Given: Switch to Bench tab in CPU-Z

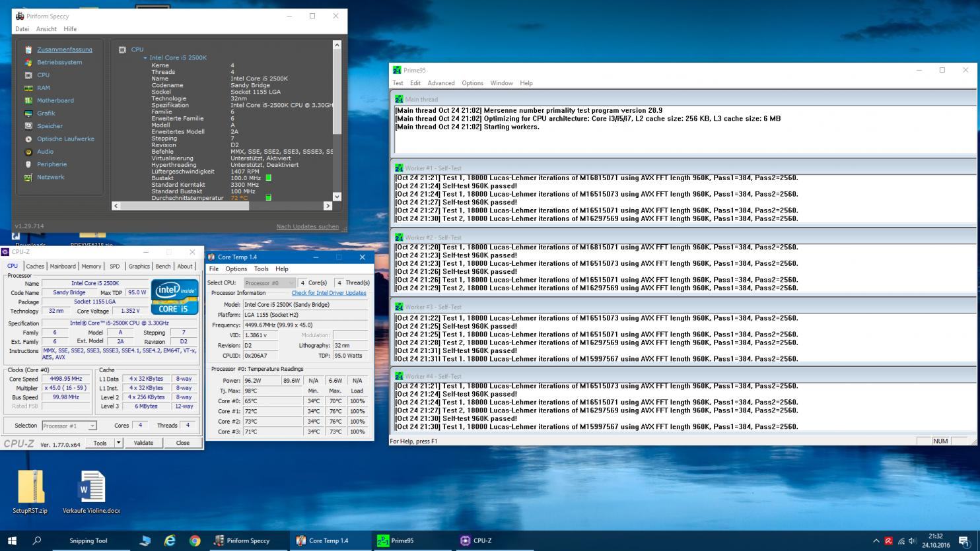Looking at the screenshot, I should click(163, 267).
